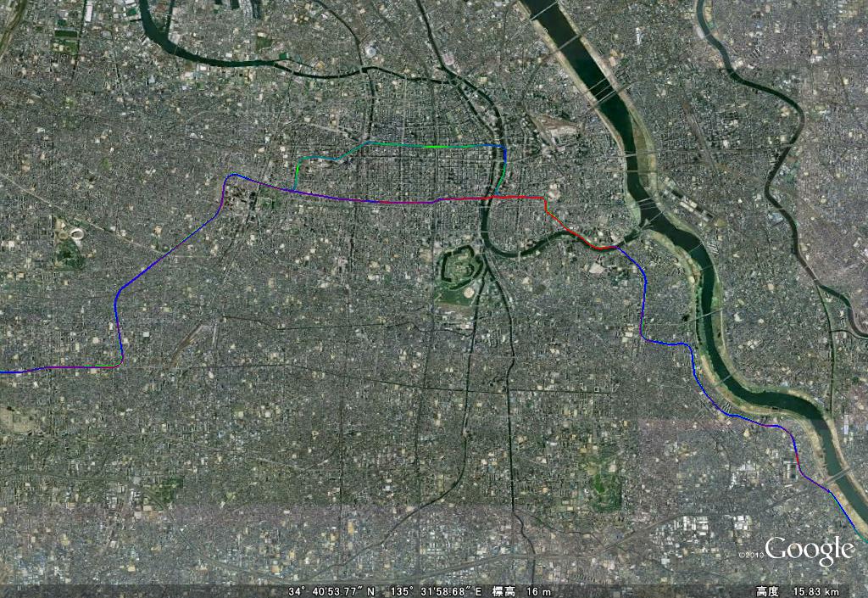868x598 pixels.
Task: Click the Google logo watermark
Action: [810, 550]
